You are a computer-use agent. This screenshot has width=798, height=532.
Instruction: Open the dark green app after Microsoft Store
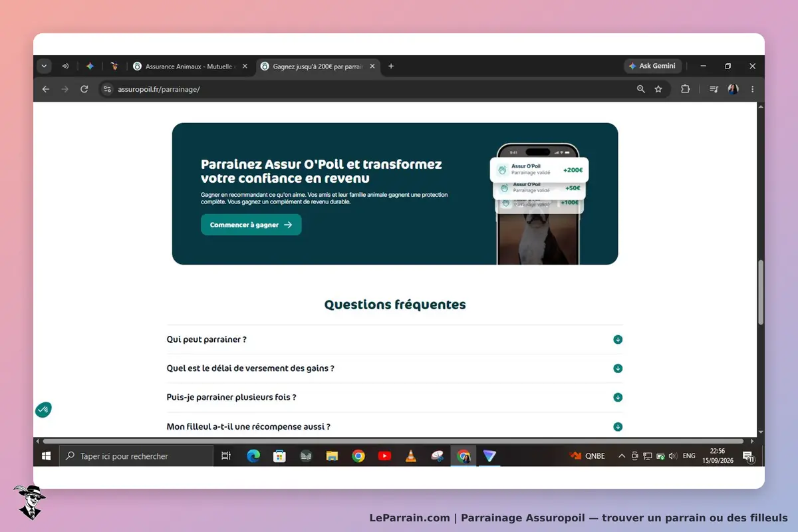tap(306, 456)
